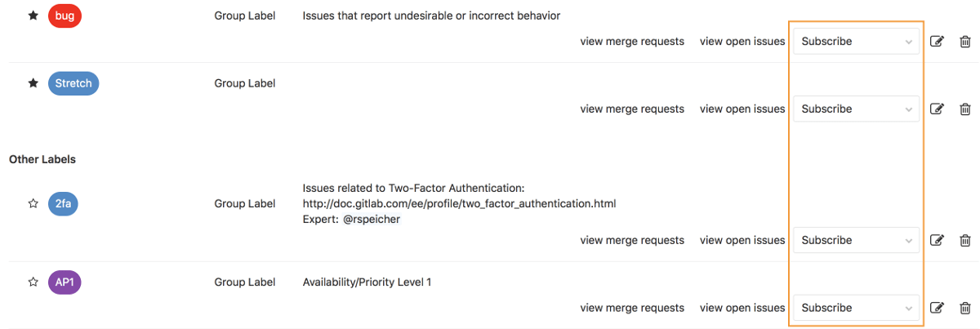980x329 pixels.
Task: Edit the 2fa label
Action: pyautogui.click(x=937, y=241)
